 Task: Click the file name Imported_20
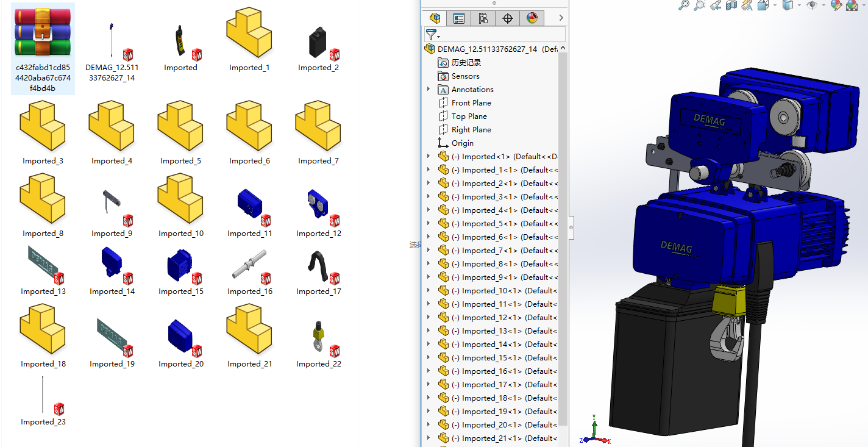181,364
